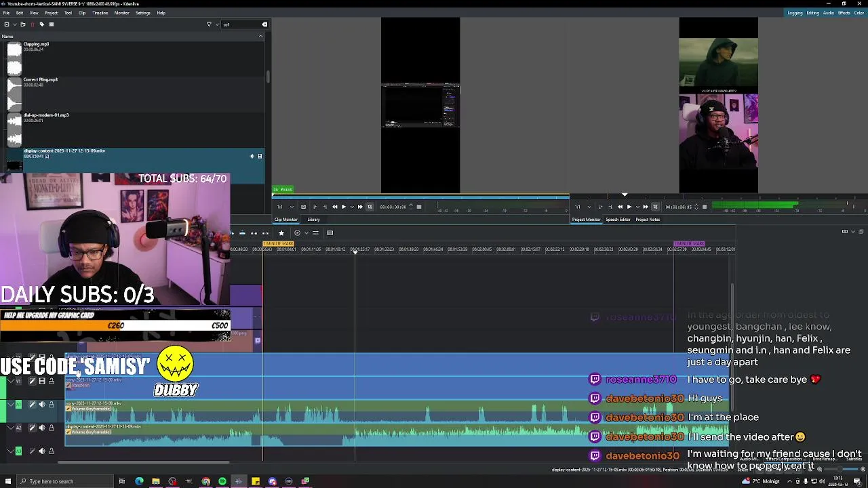Click the tag icon in bin toolbar
Screen dimensions: 868x488
tap(42, 24)
